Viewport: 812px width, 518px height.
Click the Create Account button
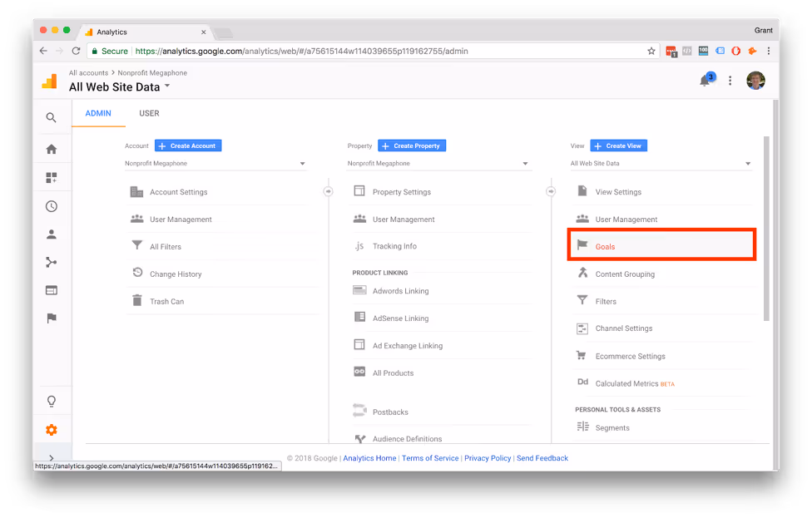tap(188, 146)
